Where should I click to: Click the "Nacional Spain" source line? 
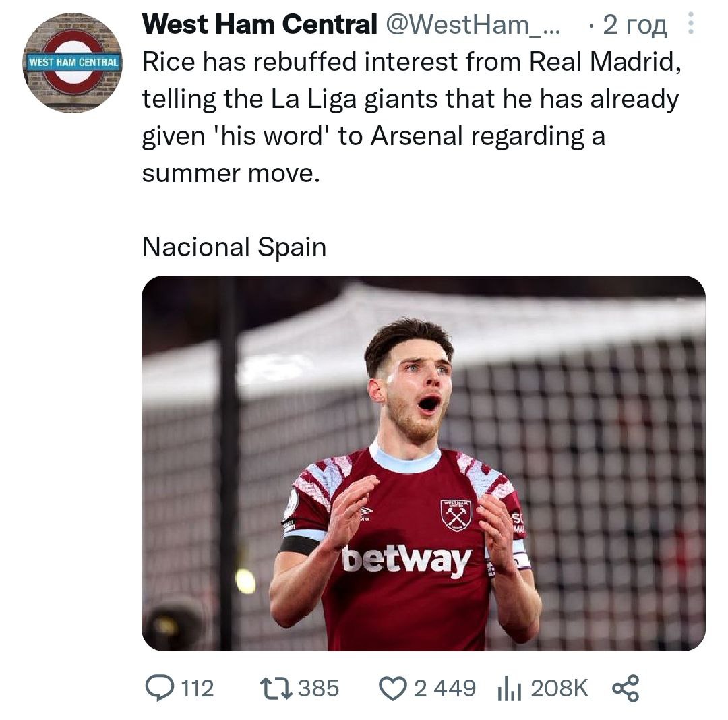click(x=234, y=247)
